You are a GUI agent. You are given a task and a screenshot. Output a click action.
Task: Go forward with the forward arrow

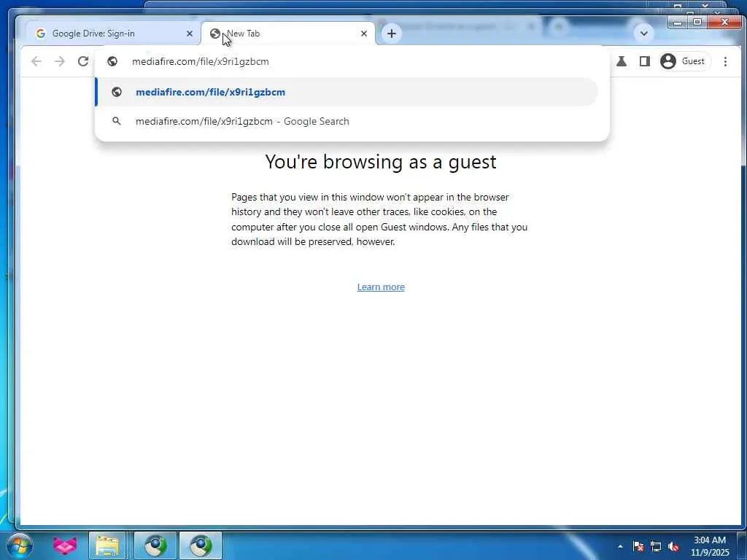(x=60, y=61)
